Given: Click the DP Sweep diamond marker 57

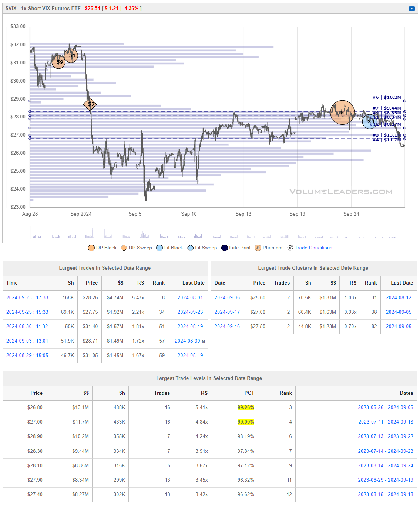Looking at the screenshot, I should click(90, 104).
